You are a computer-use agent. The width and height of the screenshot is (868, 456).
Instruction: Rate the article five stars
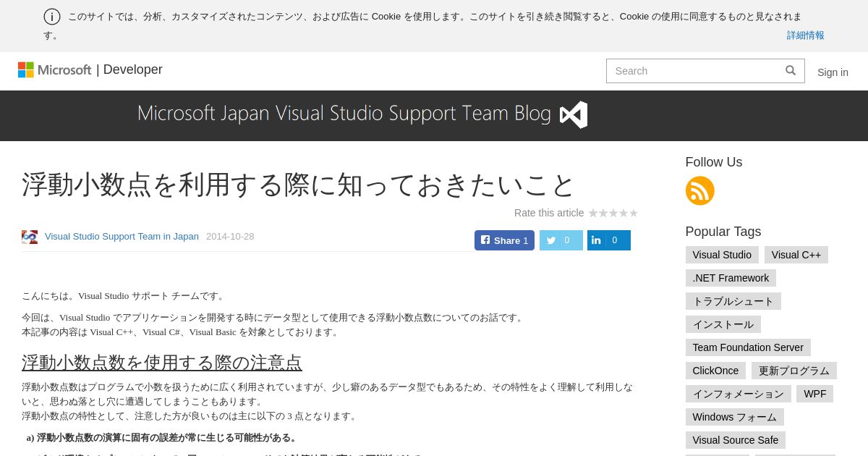[x=634, y=213]
